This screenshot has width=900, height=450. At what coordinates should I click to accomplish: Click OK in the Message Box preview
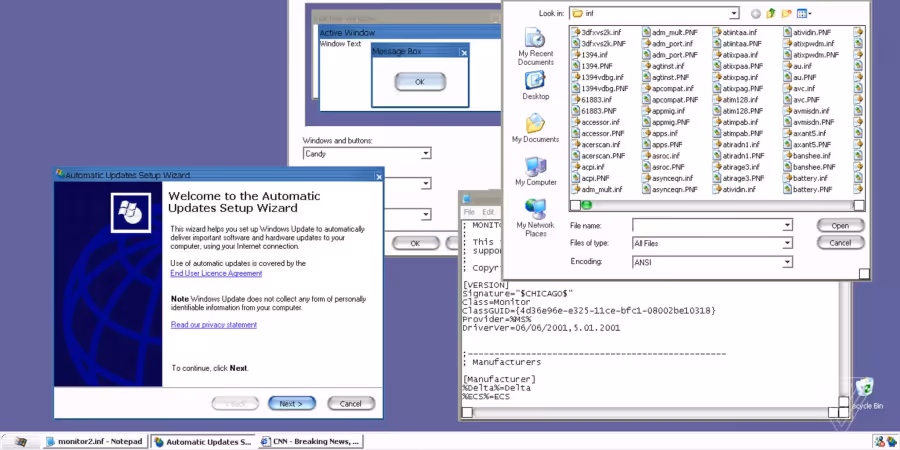click(420, 82)
